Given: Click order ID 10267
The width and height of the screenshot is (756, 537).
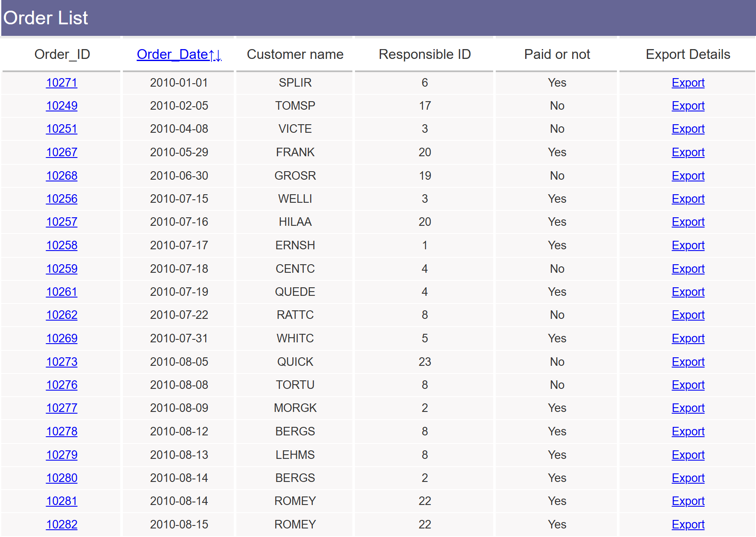Looking at the screenshot, I should coord(61,152).
